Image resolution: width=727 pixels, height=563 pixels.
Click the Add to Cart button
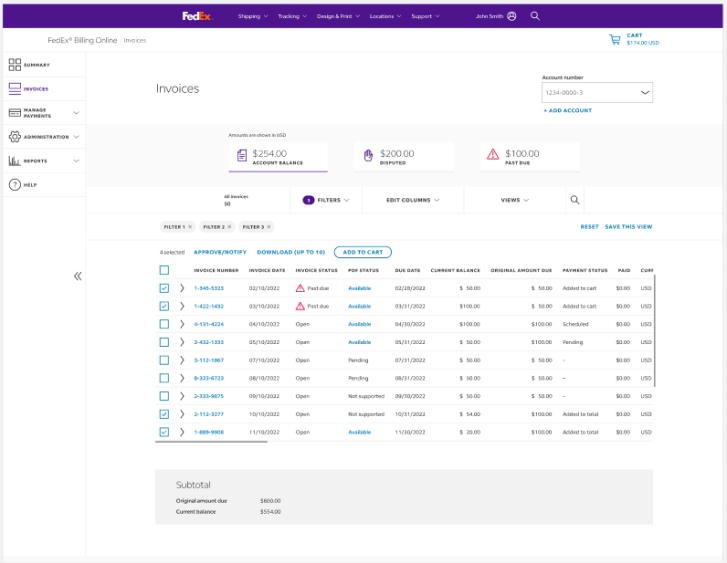click(363, 252)
